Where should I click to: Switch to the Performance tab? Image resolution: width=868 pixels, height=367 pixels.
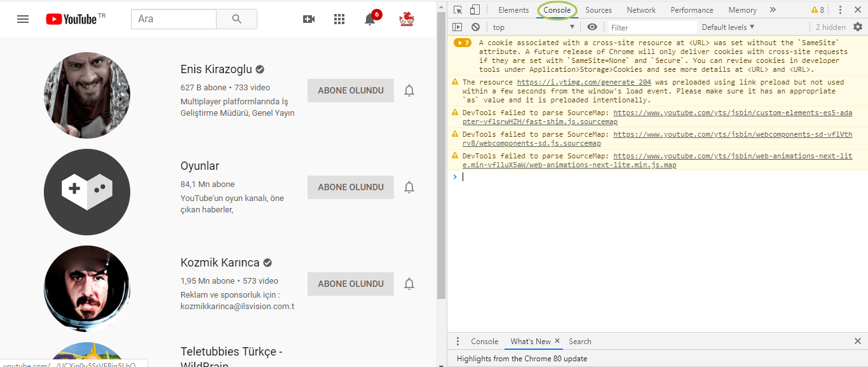pos(692,10)
